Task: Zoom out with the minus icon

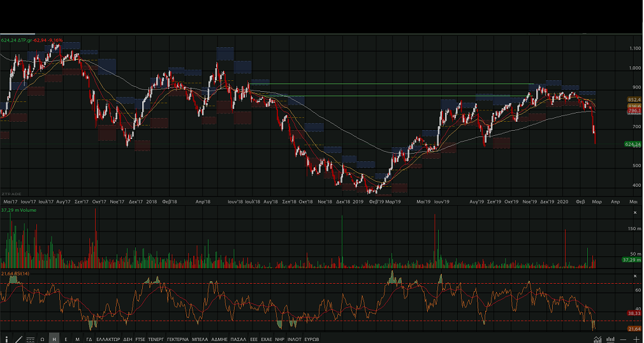Action: click(x=623, y=339)
